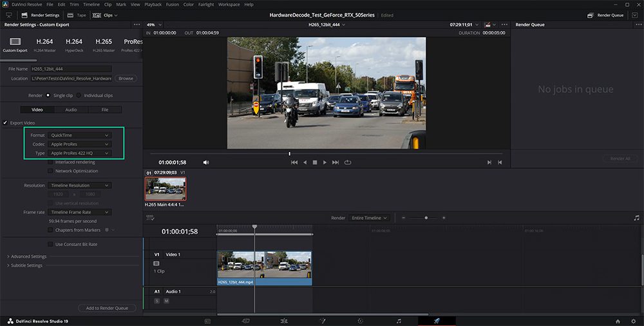Screen dimensions: 644x326
Task: Solo the Audio 1 track
Action: tap(157, 301)
